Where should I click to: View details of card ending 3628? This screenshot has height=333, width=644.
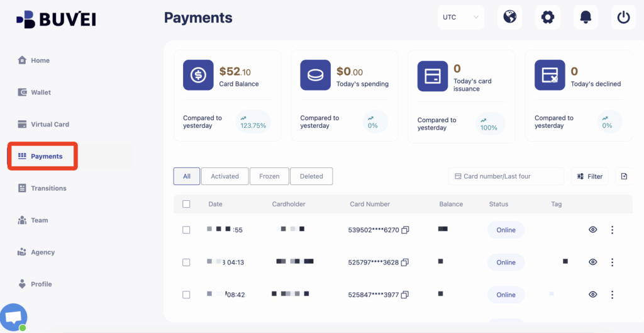click(592, 262)
